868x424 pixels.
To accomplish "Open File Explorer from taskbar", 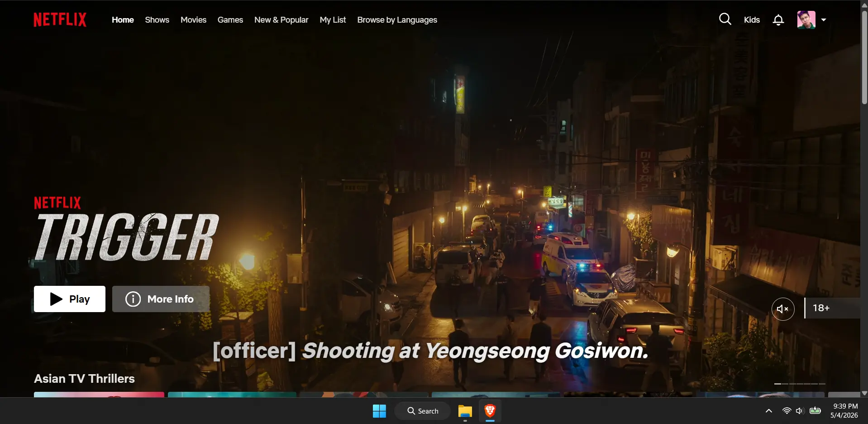I will pyautogui.click(x=465, y=411).
